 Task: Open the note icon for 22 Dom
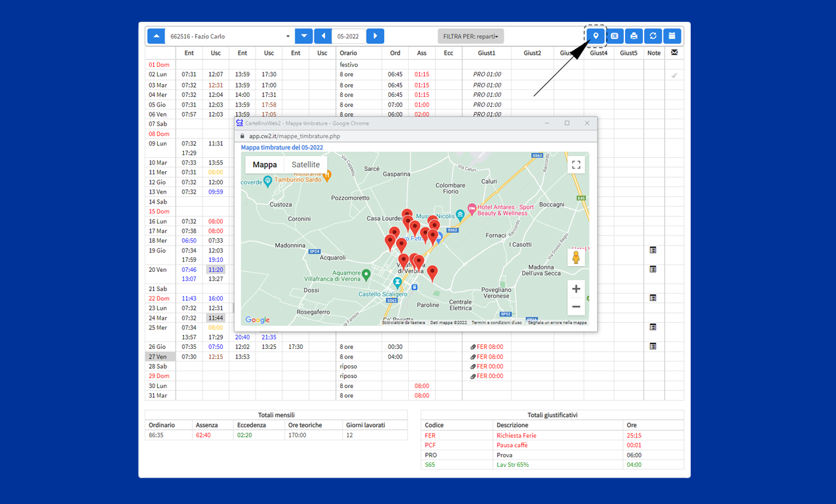tap(653, 298)
